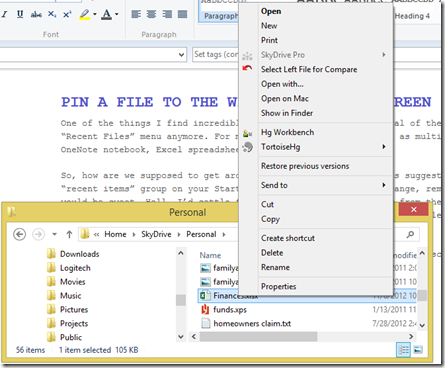Screen dimensions: 445x368
Task: Toggle underline formatting in Font group
Action: tap(20, 14)
